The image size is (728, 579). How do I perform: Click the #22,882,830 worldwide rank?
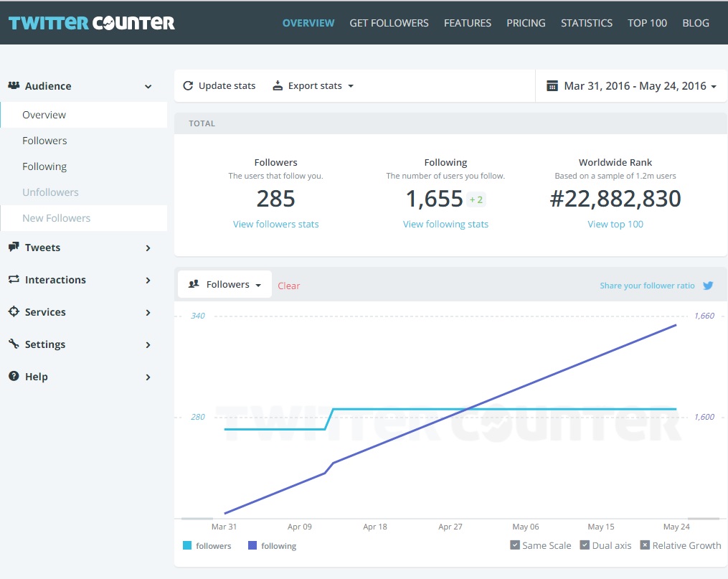click(615, 199)
